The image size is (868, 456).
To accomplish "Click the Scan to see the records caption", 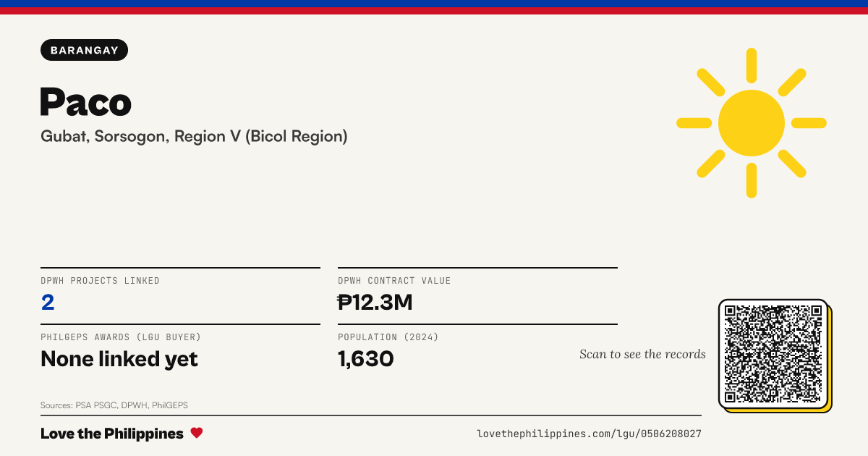I will point(642,354).
